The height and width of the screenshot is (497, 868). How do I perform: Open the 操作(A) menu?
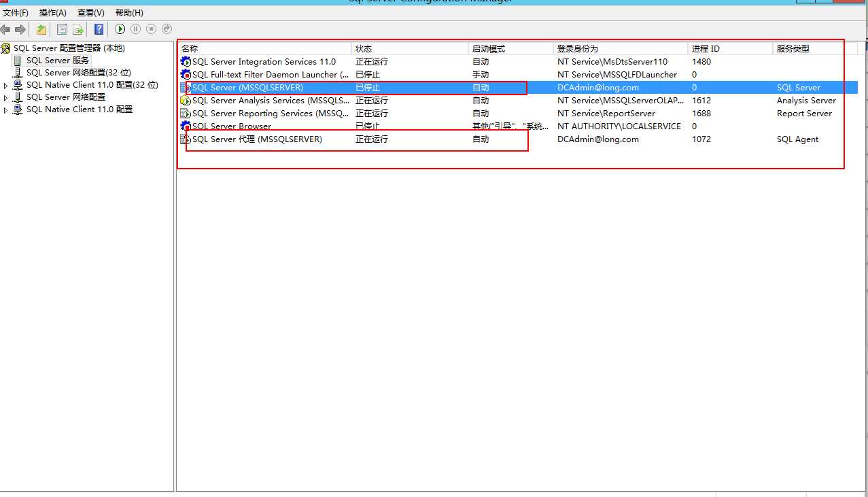coord(53,13)
